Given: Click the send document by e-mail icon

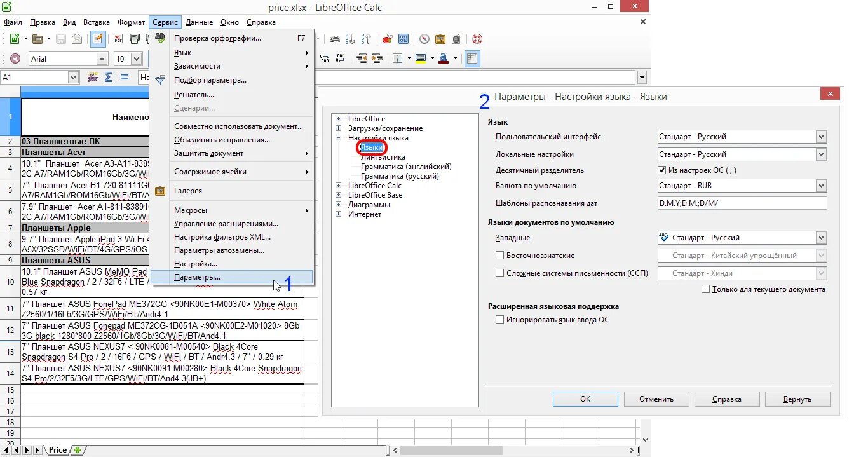Looking at the screenshot, I should (77, 39).
